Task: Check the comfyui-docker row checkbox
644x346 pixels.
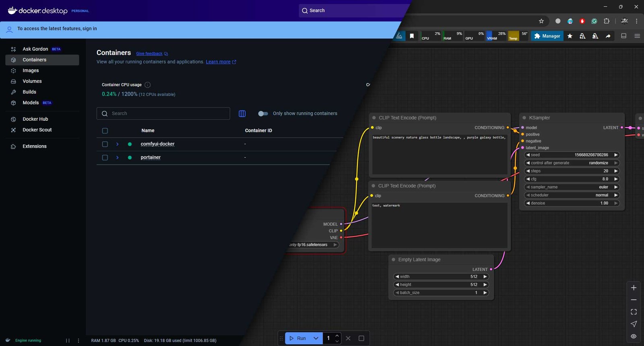Action: click(x=105, y=144)
